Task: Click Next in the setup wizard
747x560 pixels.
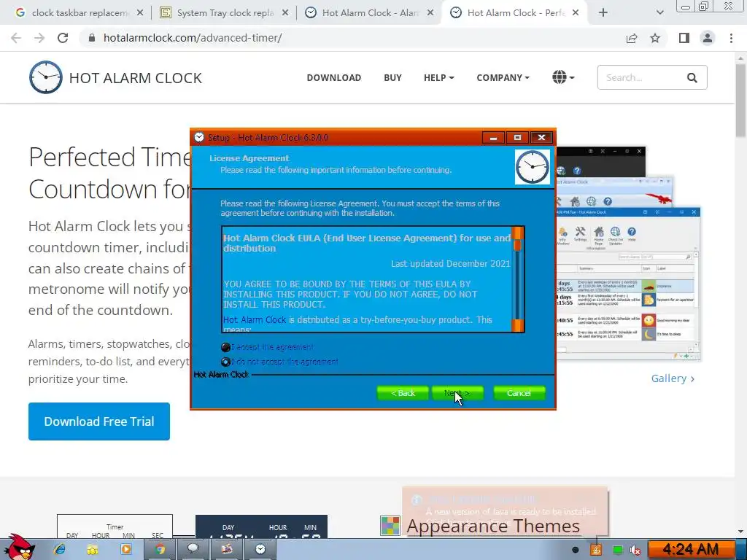Action: pos(457,393)
